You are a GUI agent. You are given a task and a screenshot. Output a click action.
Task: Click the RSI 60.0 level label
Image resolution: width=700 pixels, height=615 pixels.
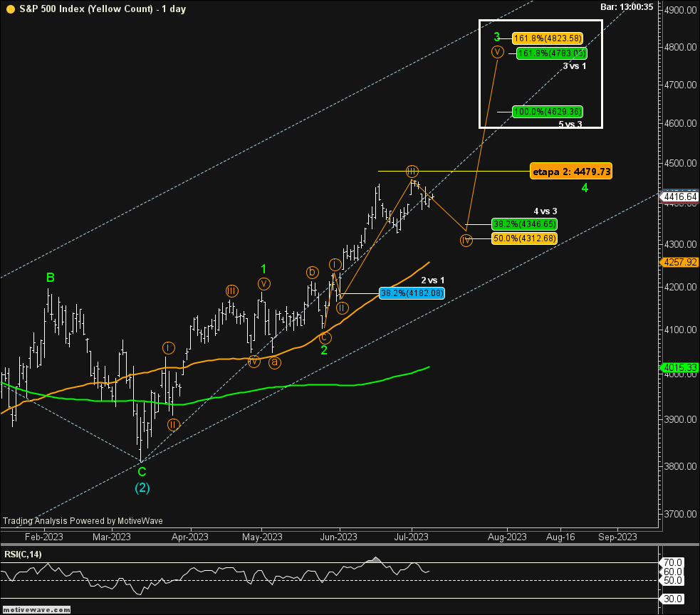click(672, 572)
